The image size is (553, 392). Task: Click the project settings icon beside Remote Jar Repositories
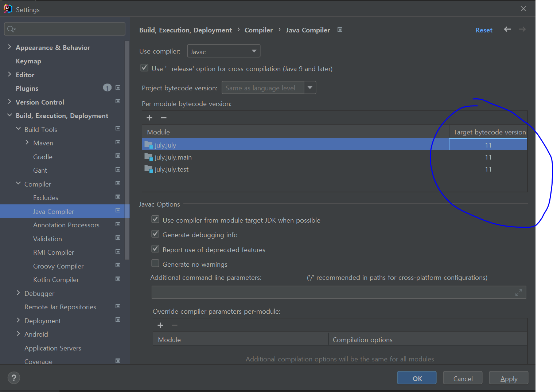point(118,306)
